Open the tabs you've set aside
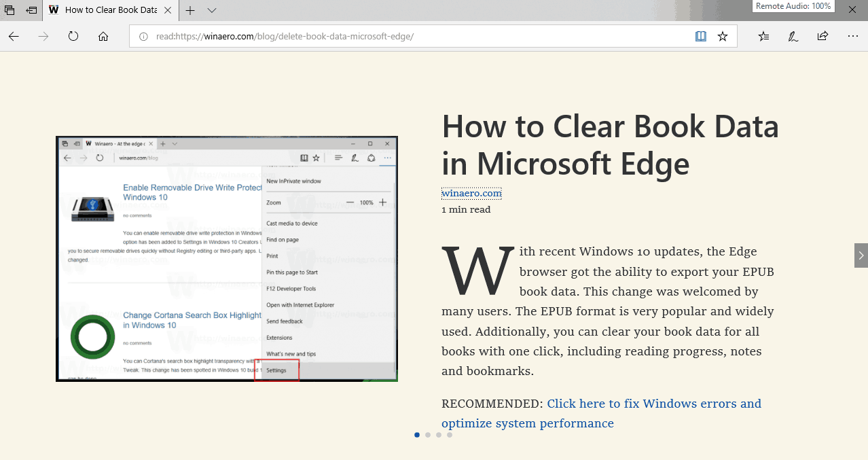868x460 pixels. pyautogui.click(x=10, y=10)
